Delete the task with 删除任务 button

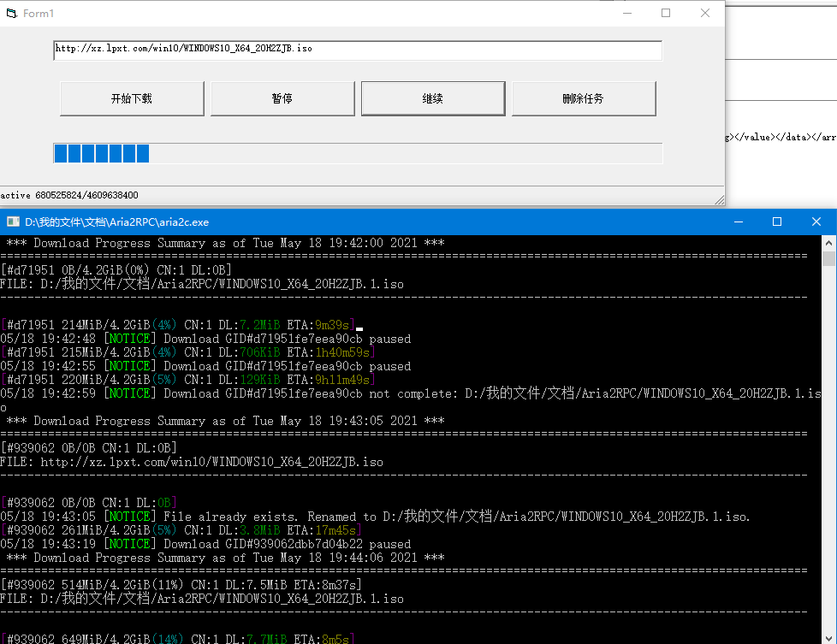click(584, 98)
